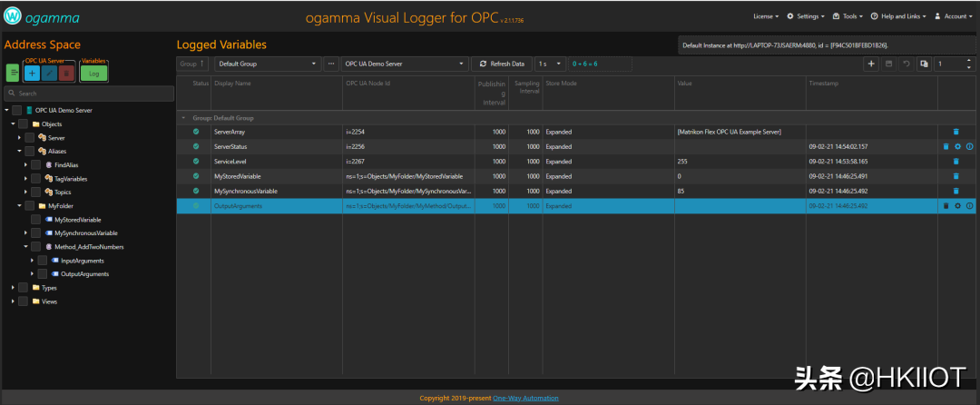The image size is (980, 405).
Task: Delete the OutputArguments logged variable
Action: click(946, 205)
